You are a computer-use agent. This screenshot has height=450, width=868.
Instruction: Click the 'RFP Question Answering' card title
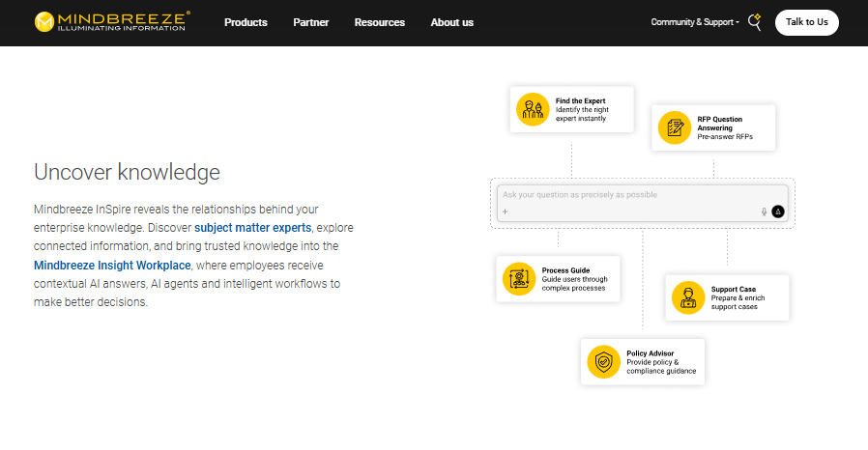(x=720, y=124)
